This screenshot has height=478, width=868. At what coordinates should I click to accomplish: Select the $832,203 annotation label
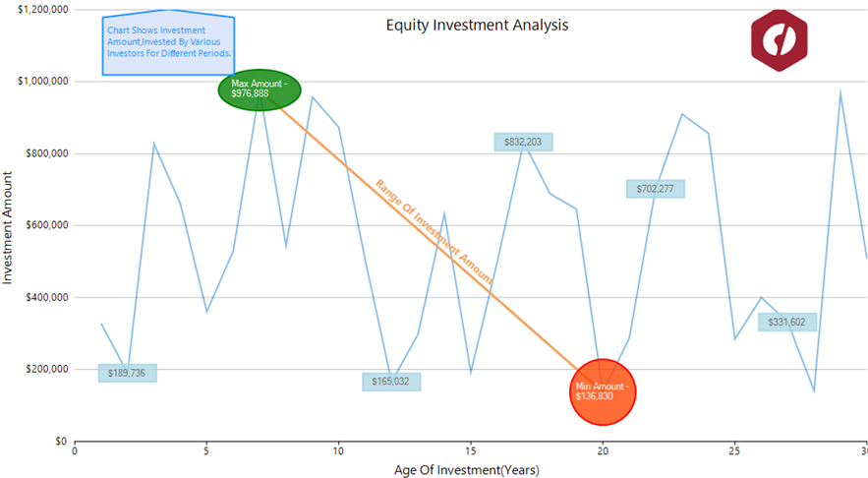(x=523, y=142)
